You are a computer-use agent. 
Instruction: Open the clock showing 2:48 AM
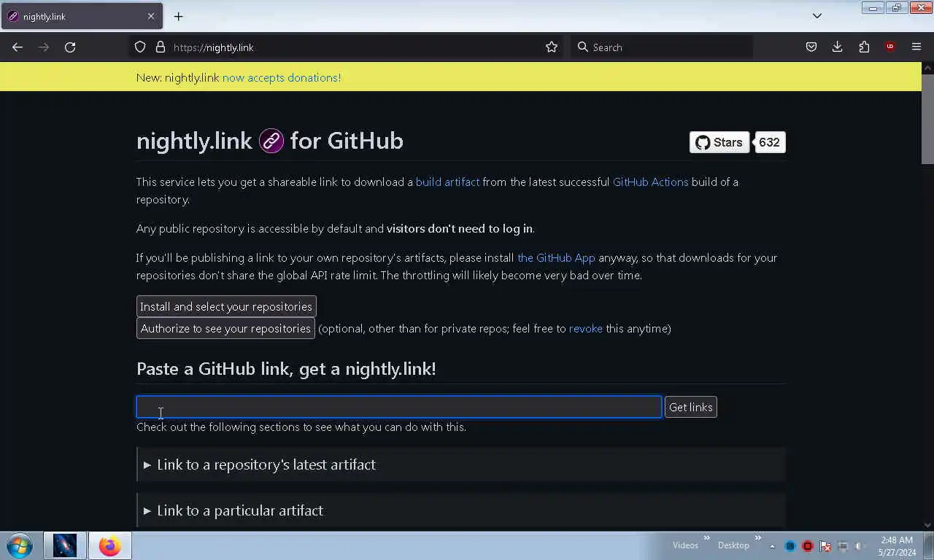tap(897, 546)
